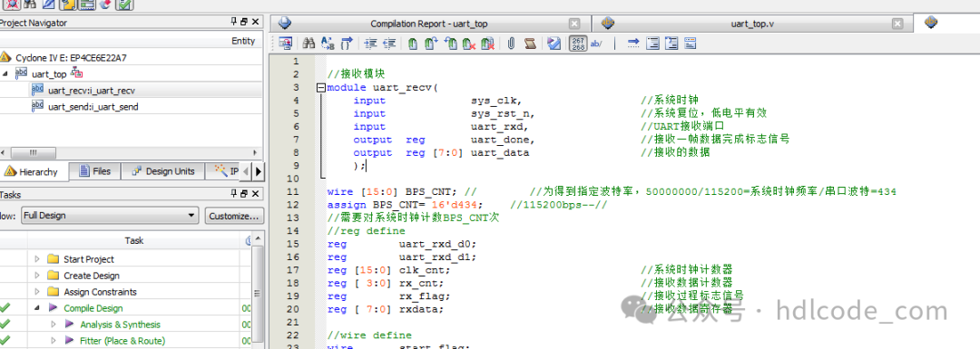
Task: Select uart_recv:i_uart_recv in the hierarchy
Action: click(x=92, y=91)
